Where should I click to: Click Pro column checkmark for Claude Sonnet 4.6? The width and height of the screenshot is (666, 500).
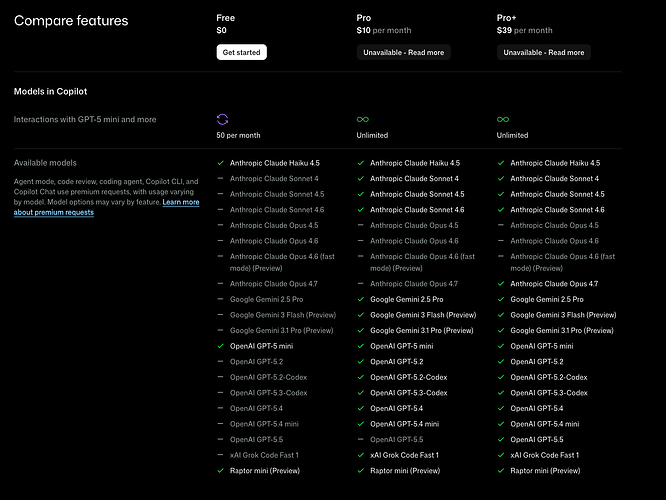361,209
